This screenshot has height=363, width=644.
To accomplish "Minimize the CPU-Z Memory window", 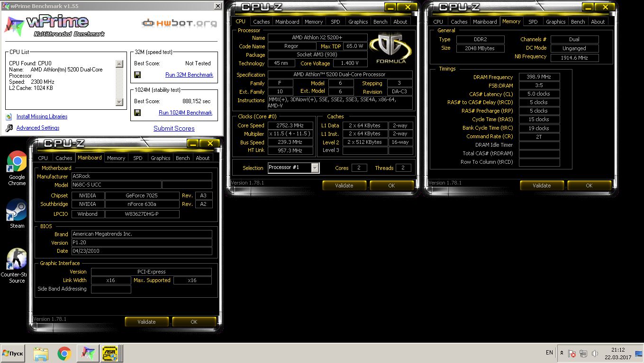I will pos(589,7).
